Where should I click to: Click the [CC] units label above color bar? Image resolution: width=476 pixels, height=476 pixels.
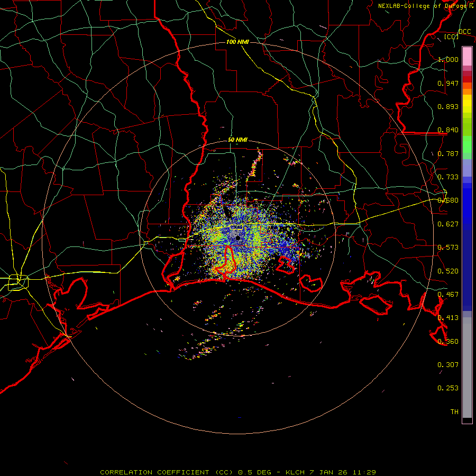(452, 36)
